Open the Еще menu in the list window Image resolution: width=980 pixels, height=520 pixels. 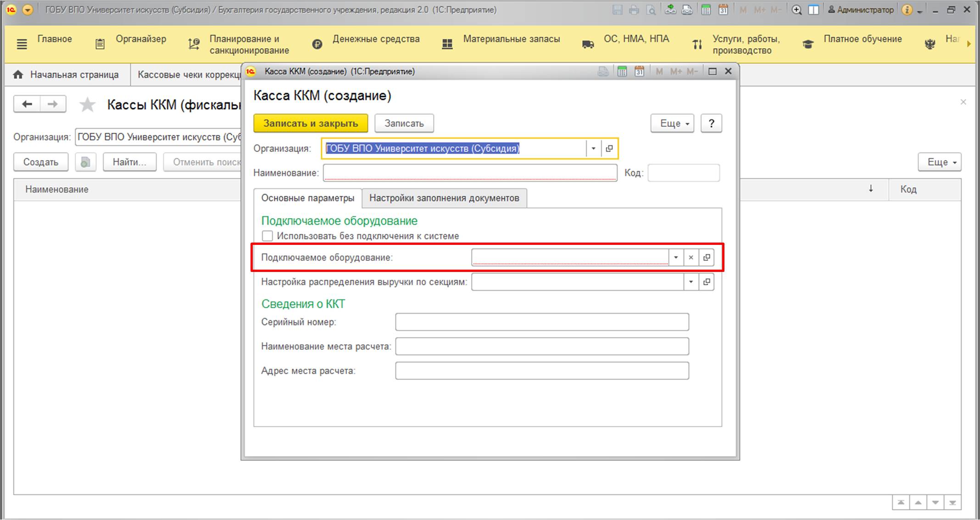click(940, 162)
